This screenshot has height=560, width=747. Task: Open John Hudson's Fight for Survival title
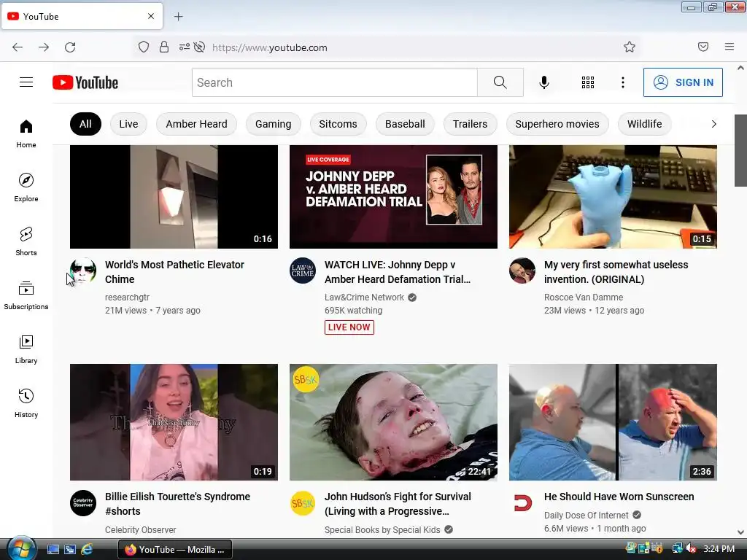coord(398,504)
